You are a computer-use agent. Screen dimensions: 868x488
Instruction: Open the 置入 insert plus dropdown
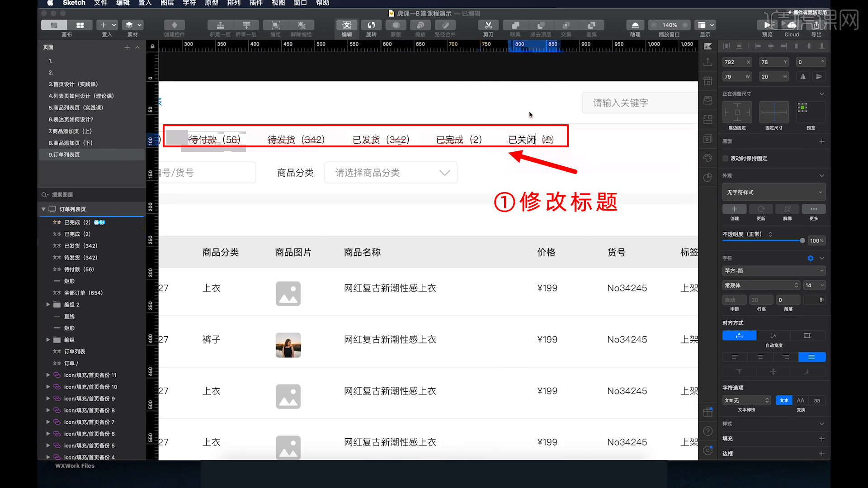click(107, 25)
